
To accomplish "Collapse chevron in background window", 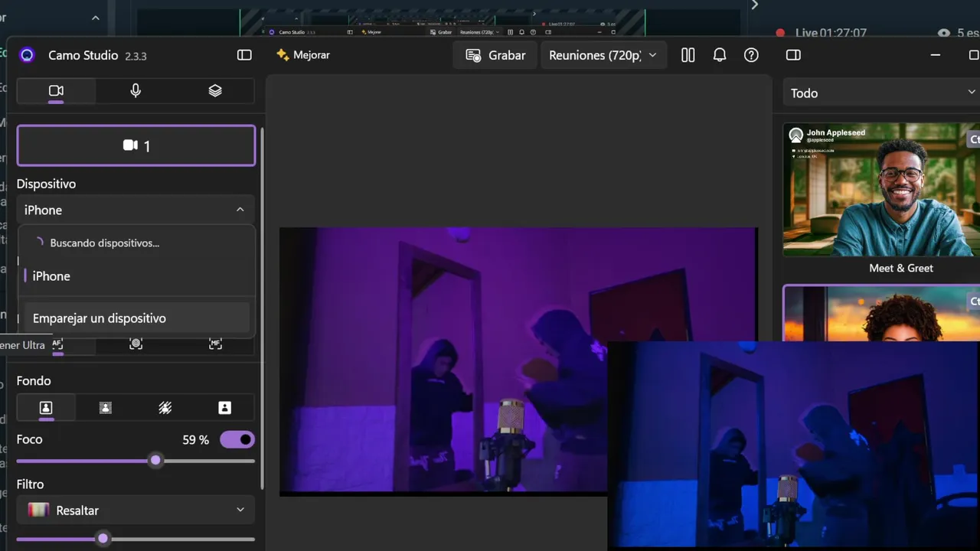I will 96,18.
